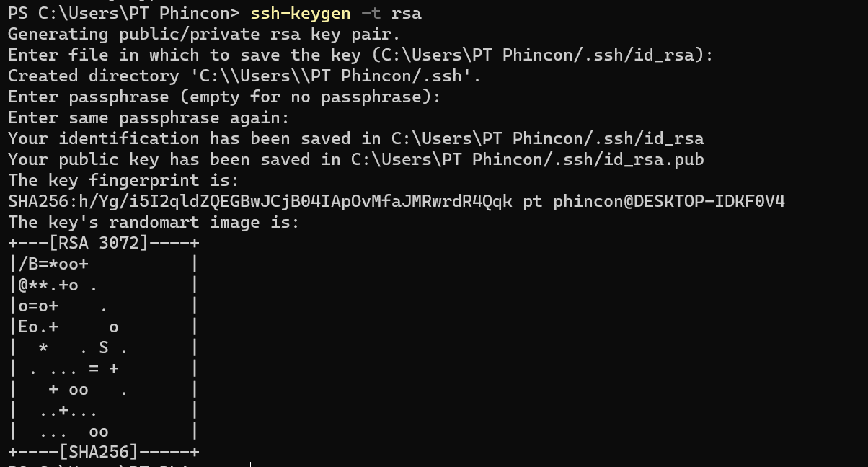Click the "Eo.+" randomart row
The height and width of the screenshot is (467, 868).
point(38,327)
